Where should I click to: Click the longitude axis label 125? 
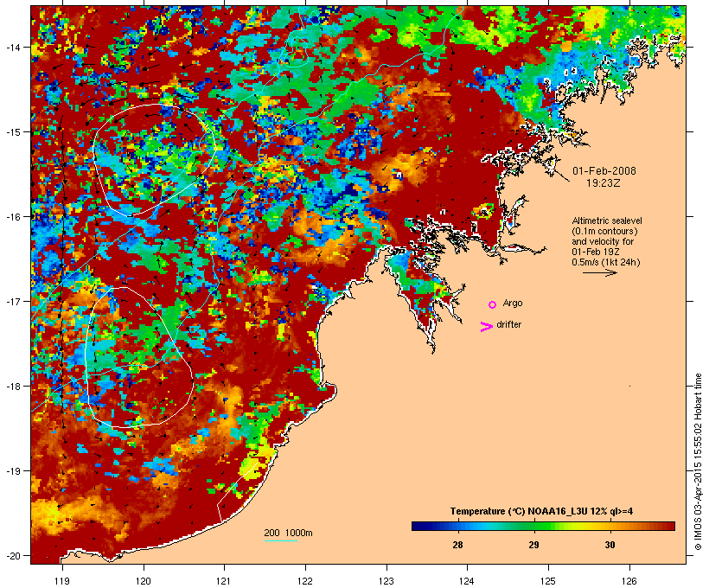pos(548,581)
